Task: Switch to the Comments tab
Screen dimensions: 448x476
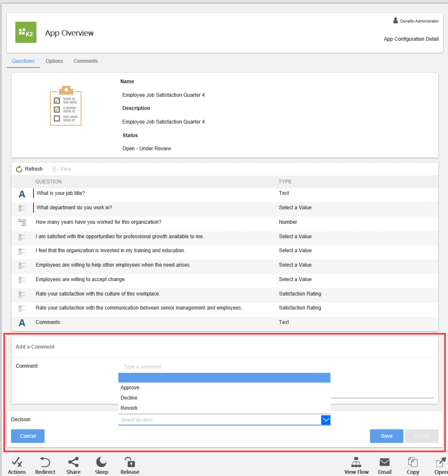Action: coord(86,61)
